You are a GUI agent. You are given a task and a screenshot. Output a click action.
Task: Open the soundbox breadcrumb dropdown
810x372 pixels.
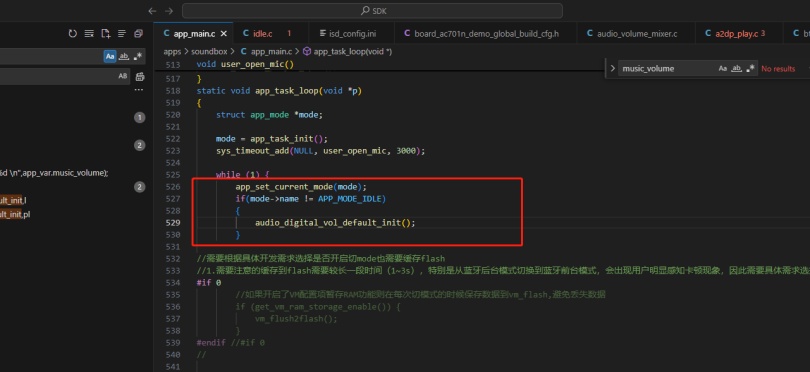209,51
